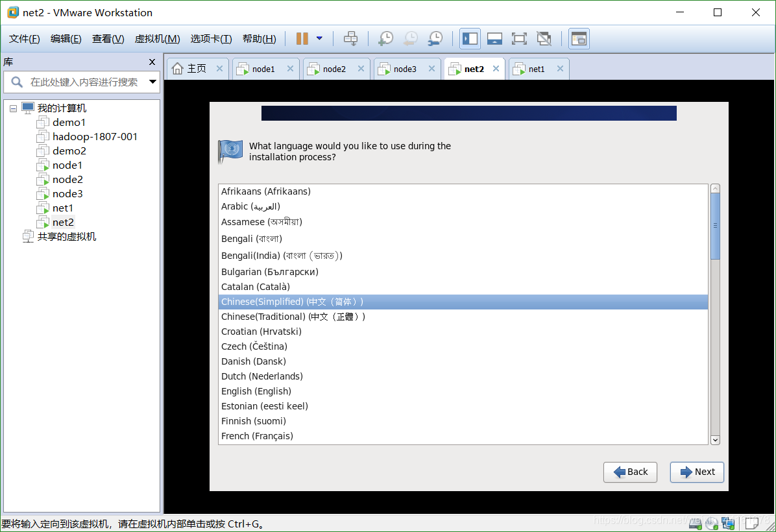The height and width of the screenshot is (532, 776).
Task: Click the library search input field
Action: coord(83,82)
